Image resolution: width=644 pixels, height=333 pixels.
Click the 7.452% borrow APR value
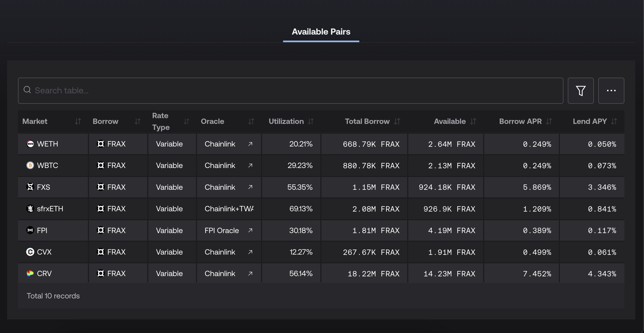537,274
